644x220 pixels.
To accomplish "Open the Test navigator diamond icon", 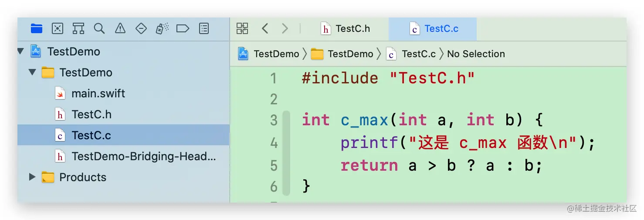I will 141,29.
